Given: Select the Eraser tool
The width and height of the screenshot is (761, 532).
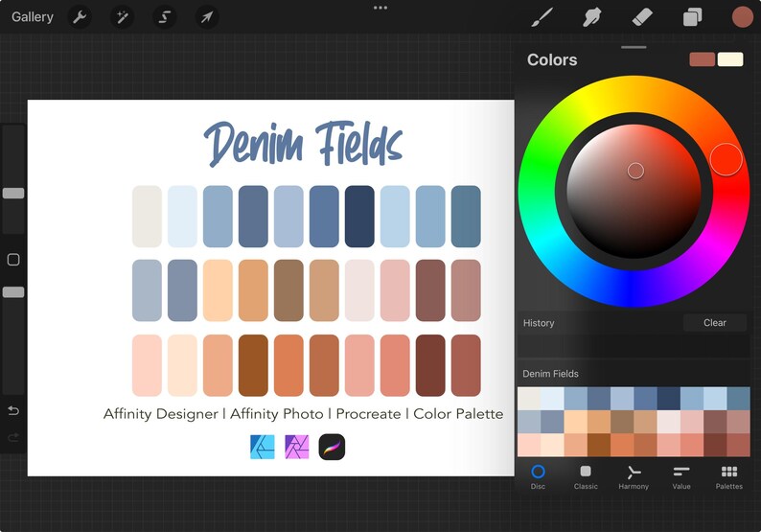Looking at the screenshot, I should pos(641,17).
